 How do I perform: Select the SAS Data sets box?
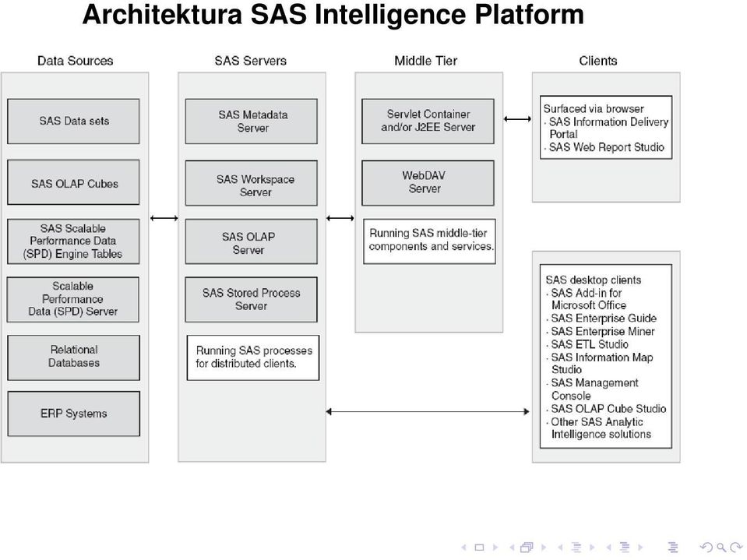point(73,122)
